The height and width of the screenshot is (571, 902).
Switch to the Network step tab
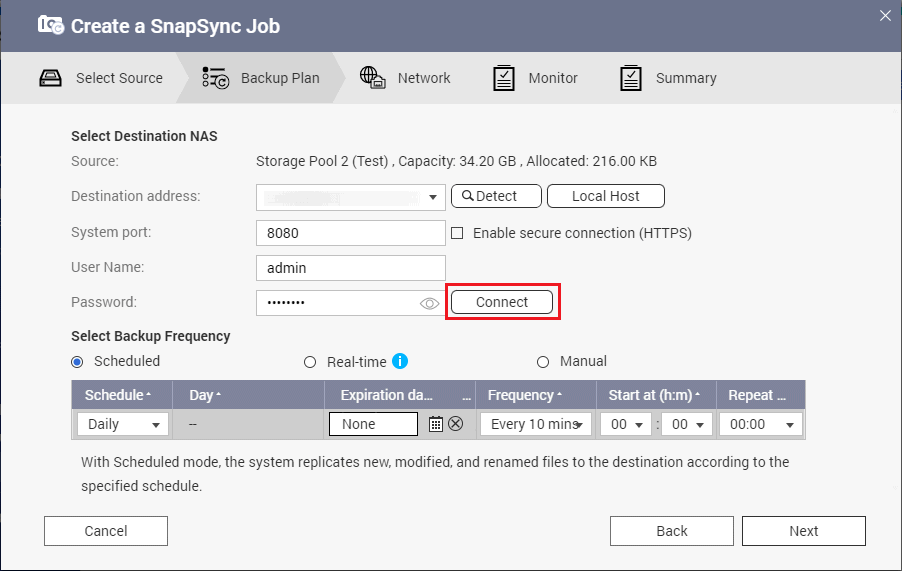[x=423, y=78]
